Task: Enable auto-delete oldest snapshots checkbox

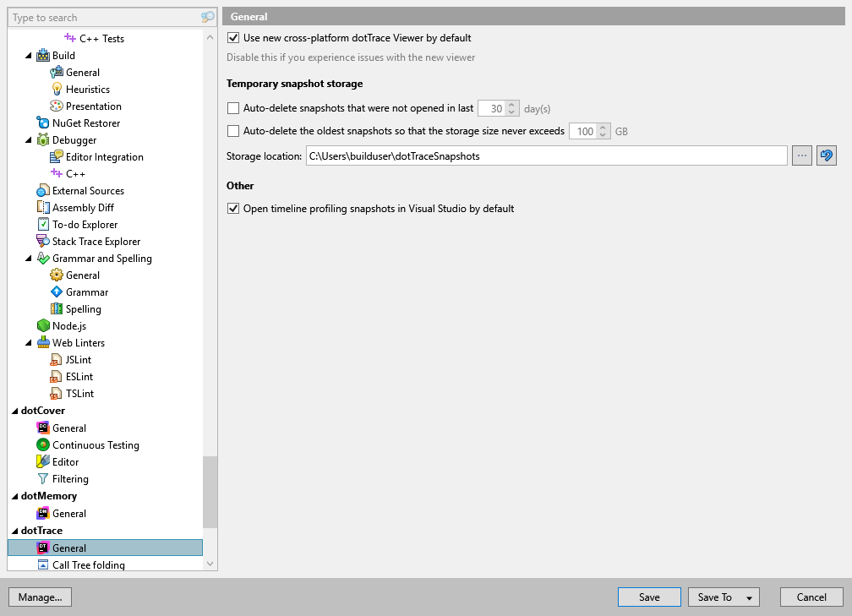Action: tap(233, 131)
